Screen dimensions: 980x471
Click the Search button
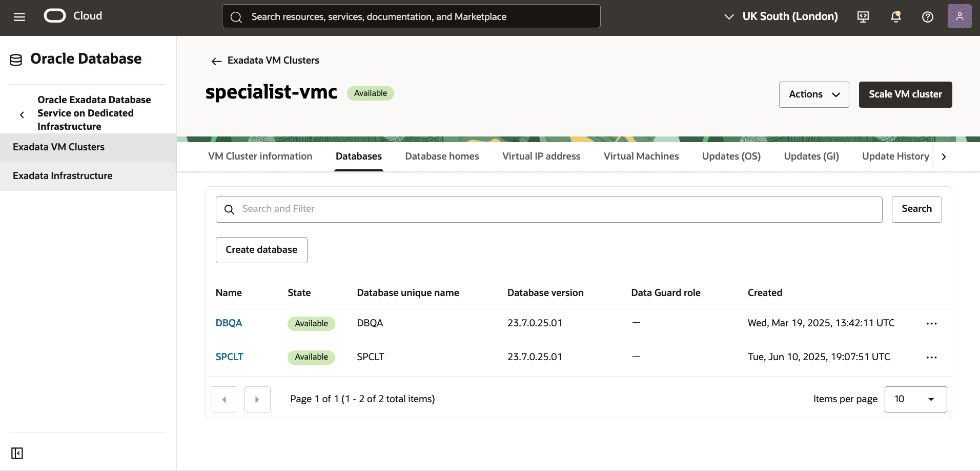[x=916, y=209]
